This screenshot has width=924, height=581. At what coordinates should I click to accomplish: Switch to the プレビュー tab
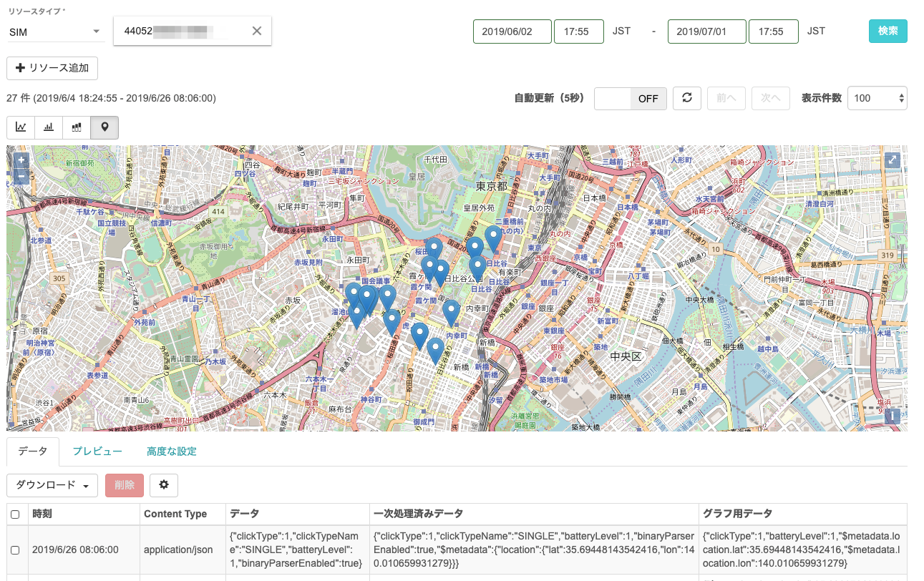point(97,451)
